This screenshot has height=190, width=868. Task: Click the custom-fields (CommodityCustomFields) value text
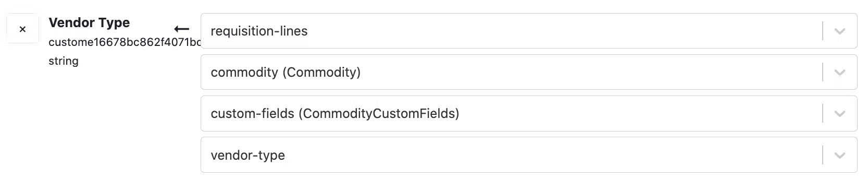[335, 114]
